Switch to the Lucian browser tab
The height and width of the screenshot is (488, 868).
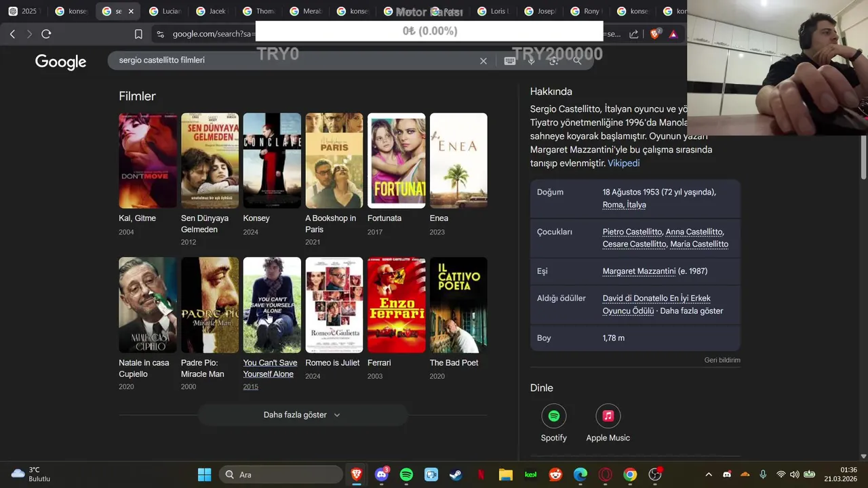(x=165, y=12)
